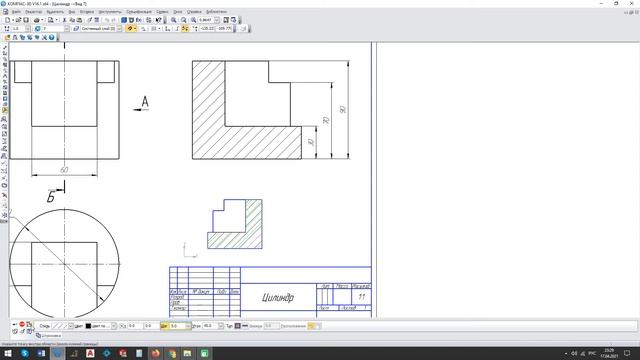The width and height of the screenshot is (640, 360).
Task: Click the context help pointer icon
Action: 159,20
